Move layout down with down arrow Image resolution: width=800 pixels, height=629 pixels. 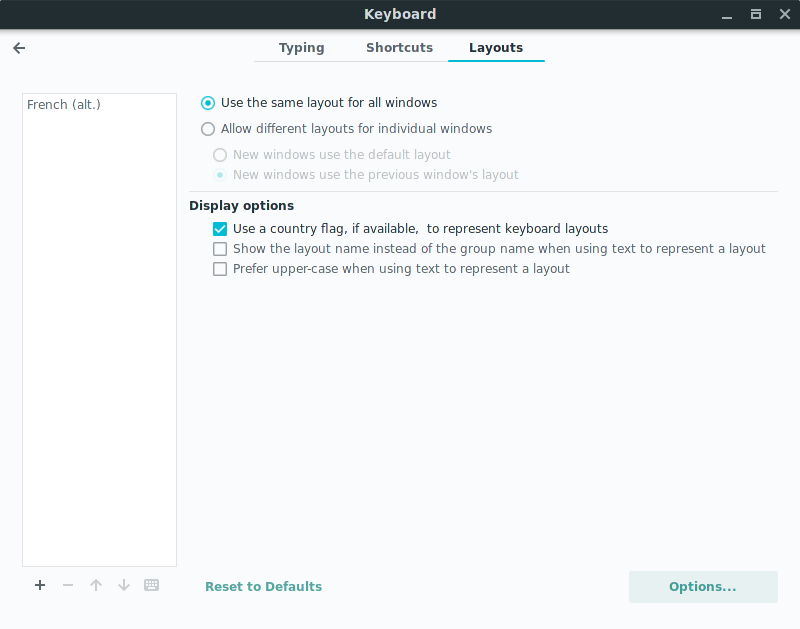[x=123, y=585]
